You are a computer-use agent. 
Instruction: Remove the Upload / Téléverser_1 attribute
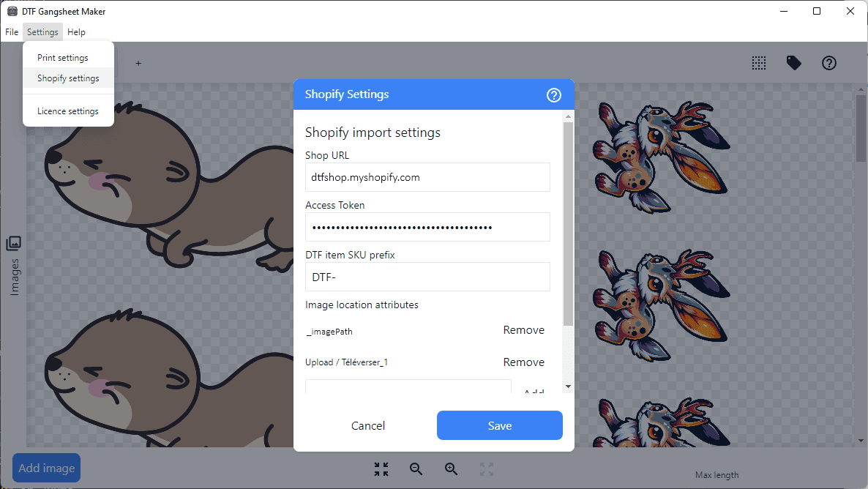tap(523, 362)
